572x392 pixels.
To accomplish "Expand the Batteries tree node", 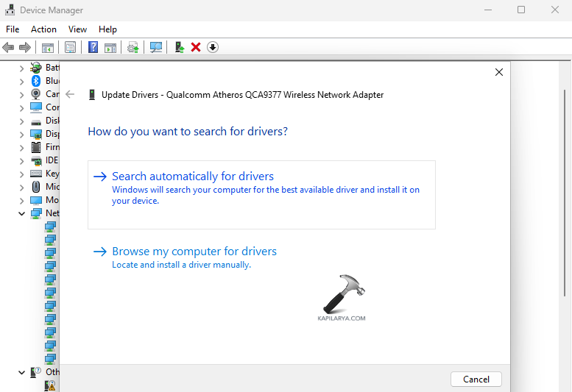I will pyautogui.click(x=21, y=68).
